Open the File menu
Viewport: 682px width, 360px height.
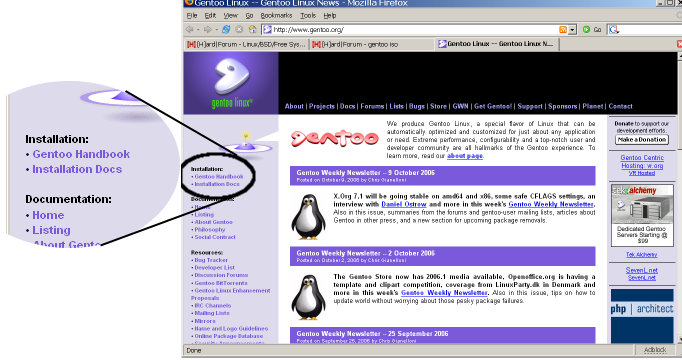(192, 15)
